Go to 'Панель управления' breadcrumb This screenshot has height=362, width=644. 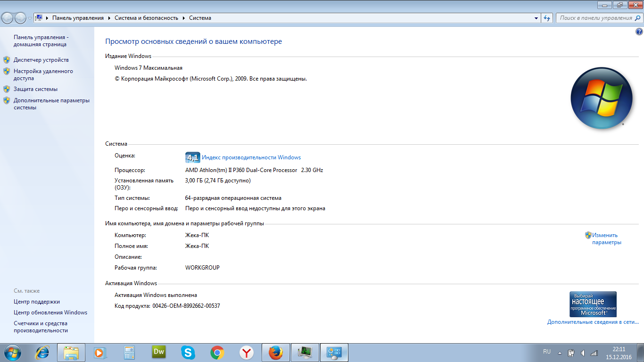coord(78,18)
